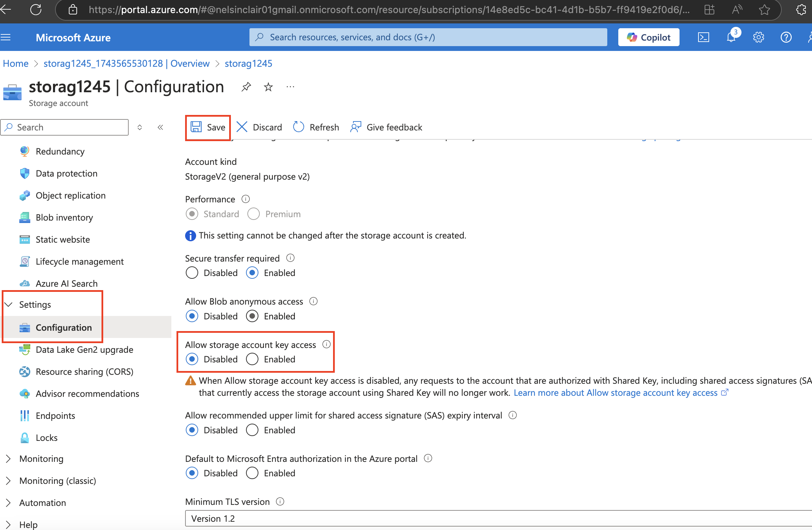The width and height of the screenshot is (812, 530).
Task: Click Give feedback in the toolbar
Action: coord(386,127)
